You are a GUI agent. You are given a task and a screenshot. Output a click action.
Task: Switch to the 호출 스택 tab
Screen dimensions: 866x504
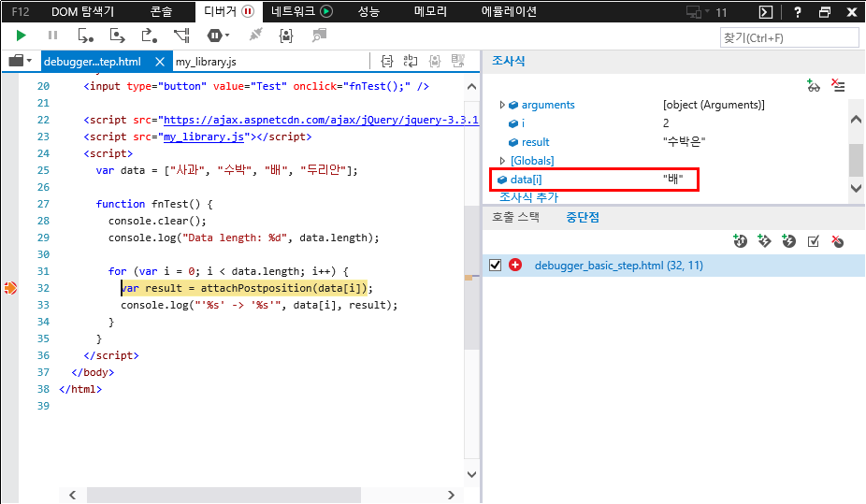[x=515, y=217]
